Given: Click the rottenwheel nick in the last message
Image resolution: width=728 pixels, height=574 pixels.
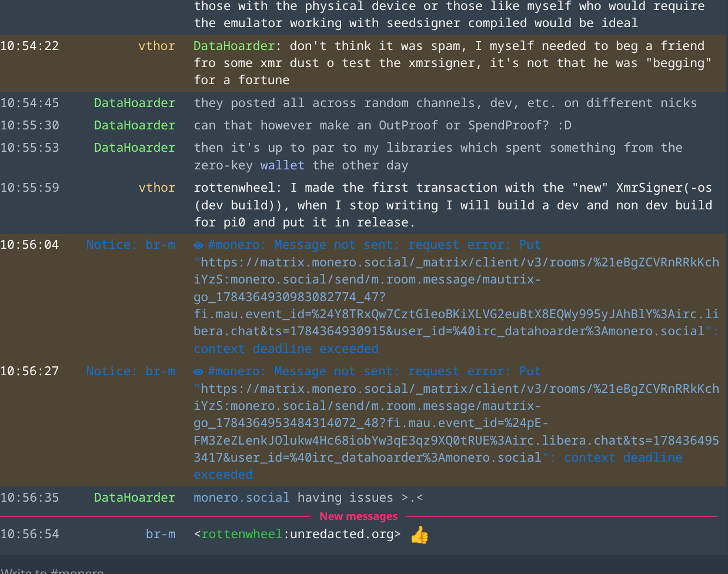Looking at the screenshot, I should click(242, 534).
